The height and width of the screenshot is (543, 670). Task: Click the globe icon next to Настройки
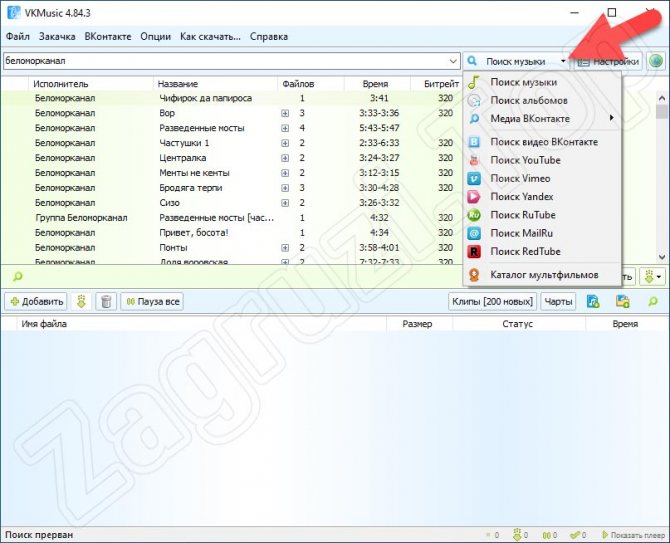click(x=656, y=61)
